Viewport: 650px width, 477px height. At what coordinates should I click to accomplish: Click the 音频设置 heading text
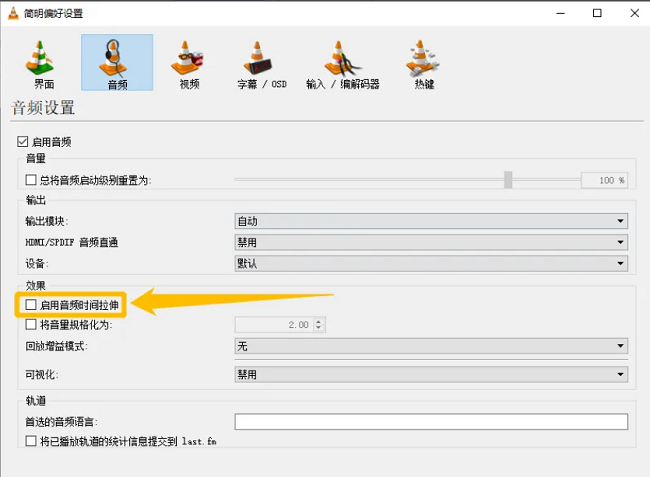point(43,108)
